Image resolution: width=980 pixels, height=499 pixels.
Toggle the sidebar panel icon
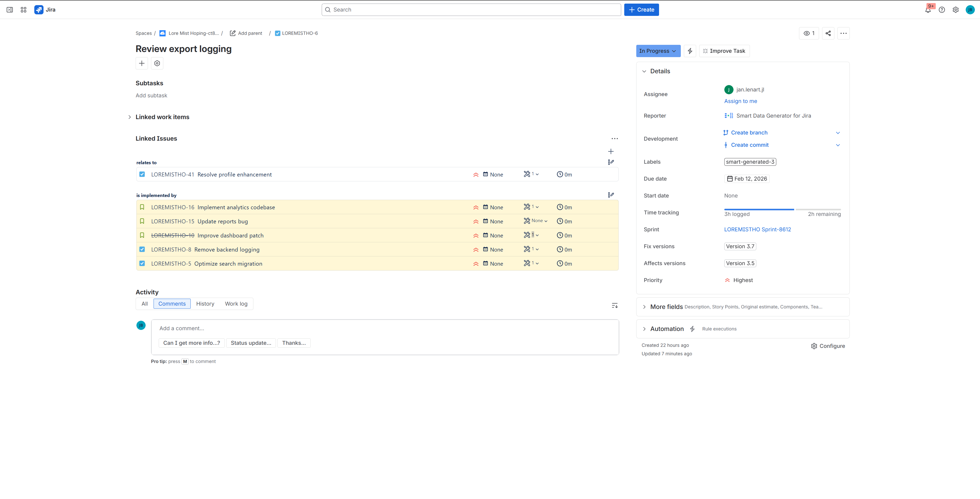pos(10,10)
